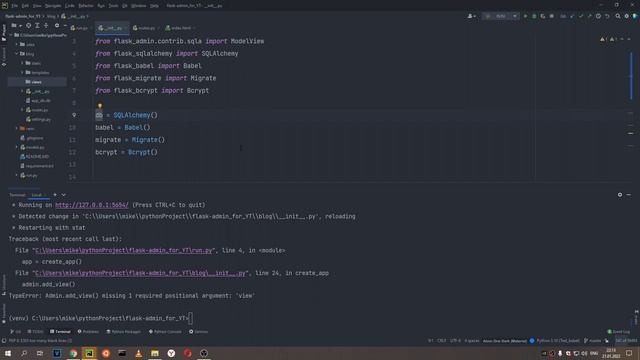Collapse all nodes in Project panel
The width and height of the screenshot is (640, 360).
coord(46,25)
